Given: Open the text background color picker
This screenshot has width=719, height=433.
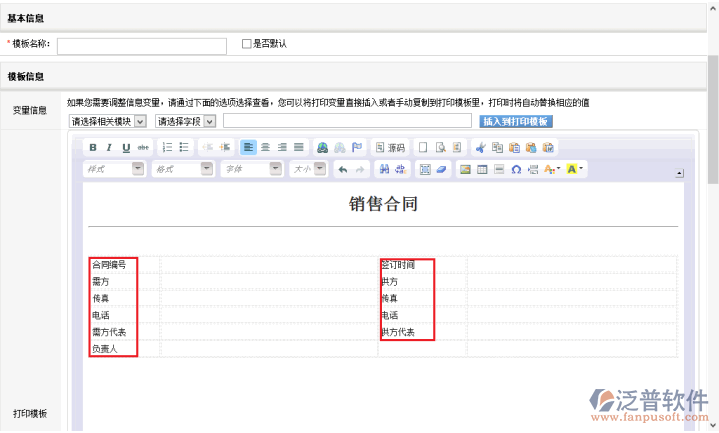Looking at the screenshot, I should [575, 170].
